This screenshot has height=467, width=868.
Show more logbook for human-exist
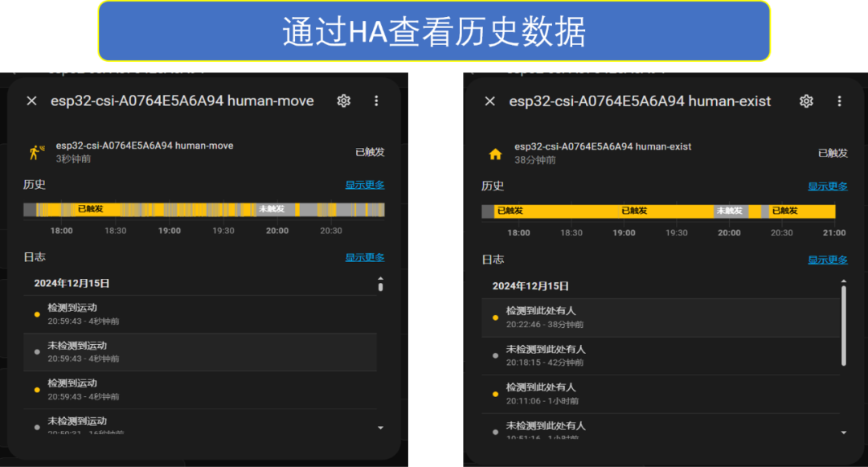coord(828,260)
